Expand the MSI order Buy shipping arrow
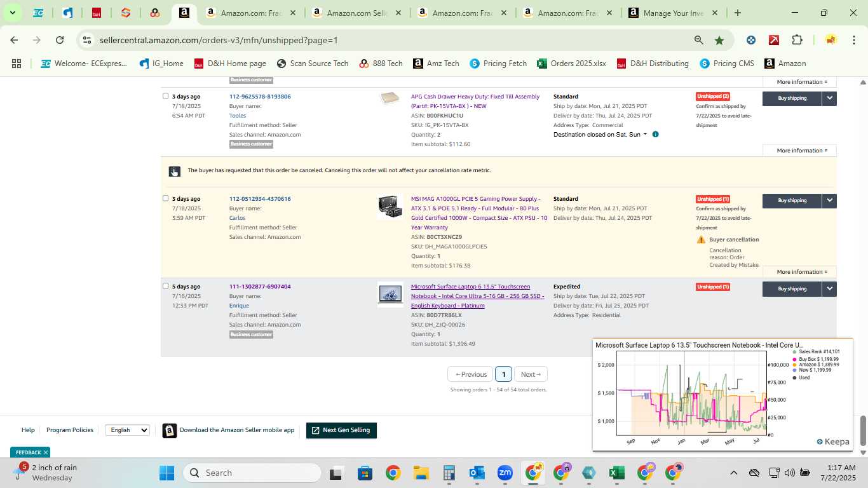Viewport: 868px width, 488px height. 829,200
